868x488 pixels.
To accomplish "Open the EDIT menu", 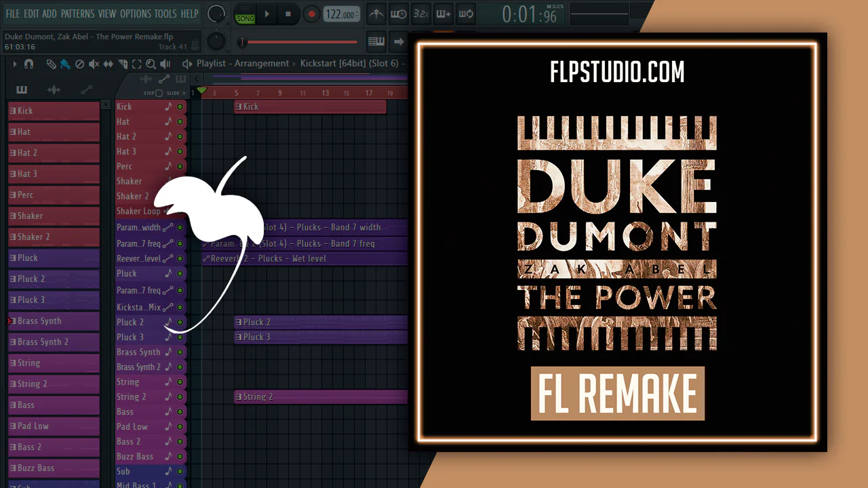I will (31, 14).
